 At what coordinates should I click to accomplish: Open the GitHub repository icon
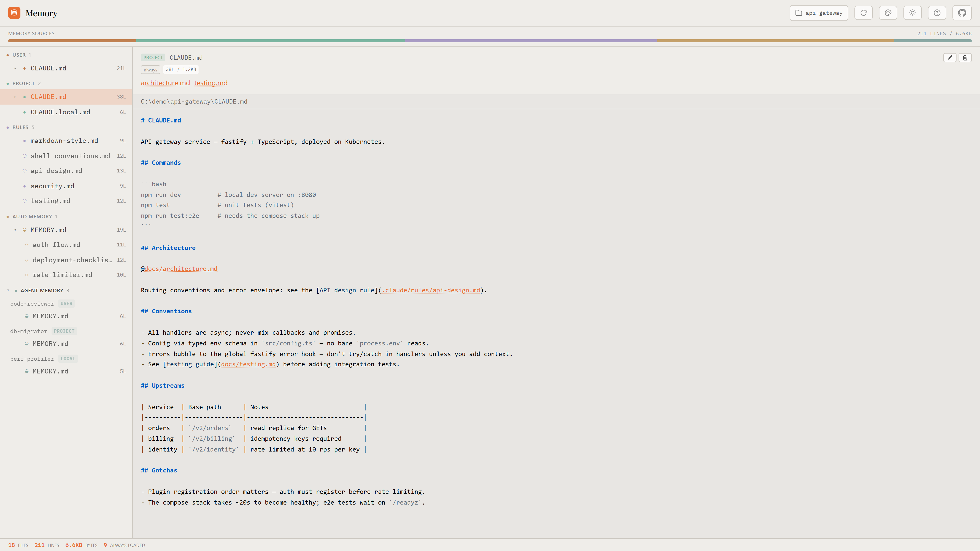tap(962, 13)
